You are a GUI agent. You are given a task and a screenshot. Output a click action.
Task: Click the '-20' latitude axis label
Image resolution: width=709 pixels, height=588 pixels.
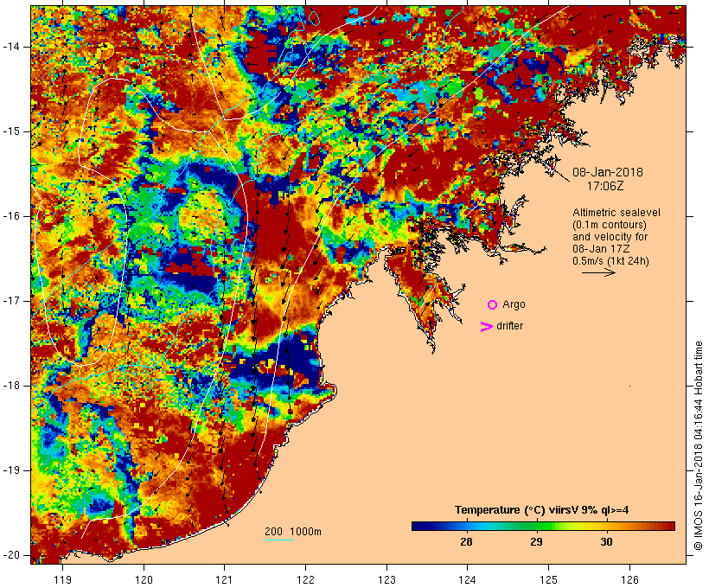coord(11,555)
